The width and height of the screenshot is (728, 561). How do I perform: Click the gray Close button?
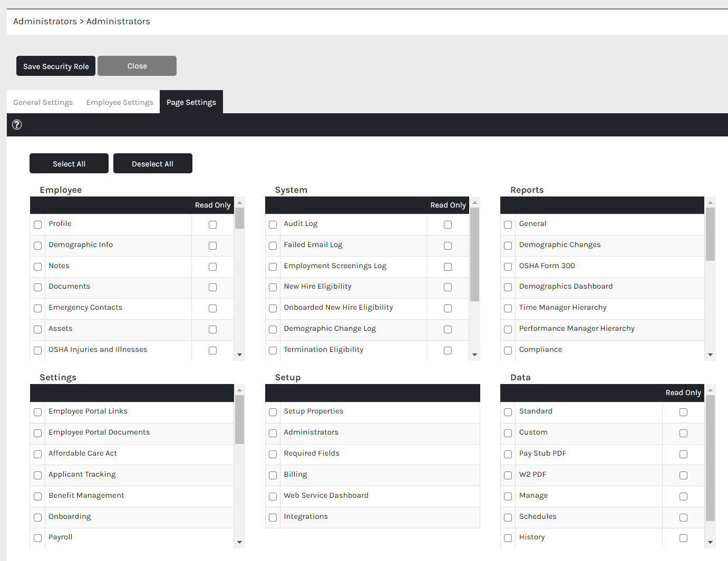[137, 66]
